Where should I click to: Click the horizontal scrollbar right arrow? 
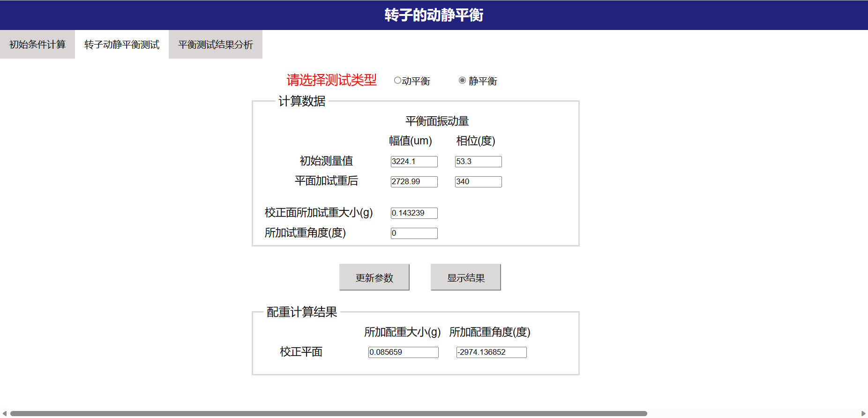(x=863, y=413)
